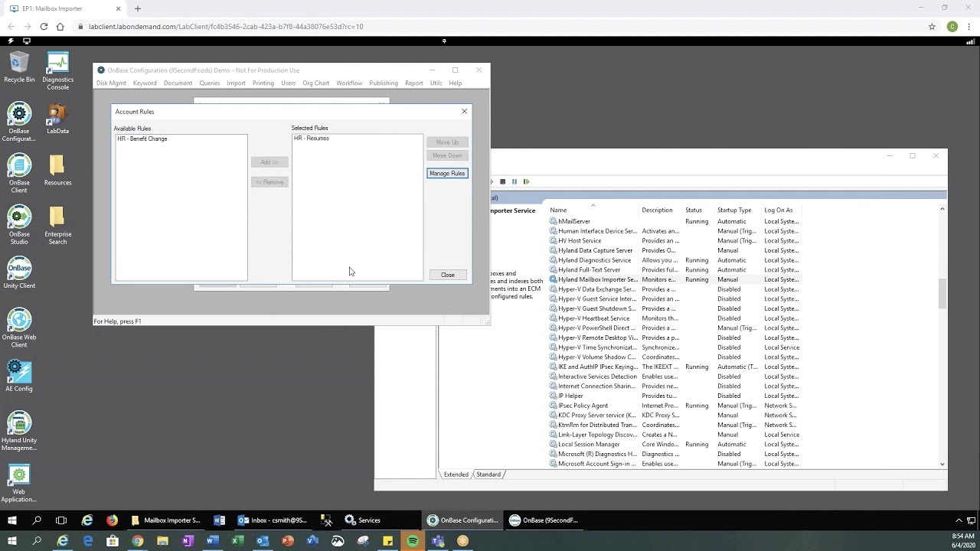
Task: Open Sticky Notes on the bottom host taskbar
Action: pos(387,540)
